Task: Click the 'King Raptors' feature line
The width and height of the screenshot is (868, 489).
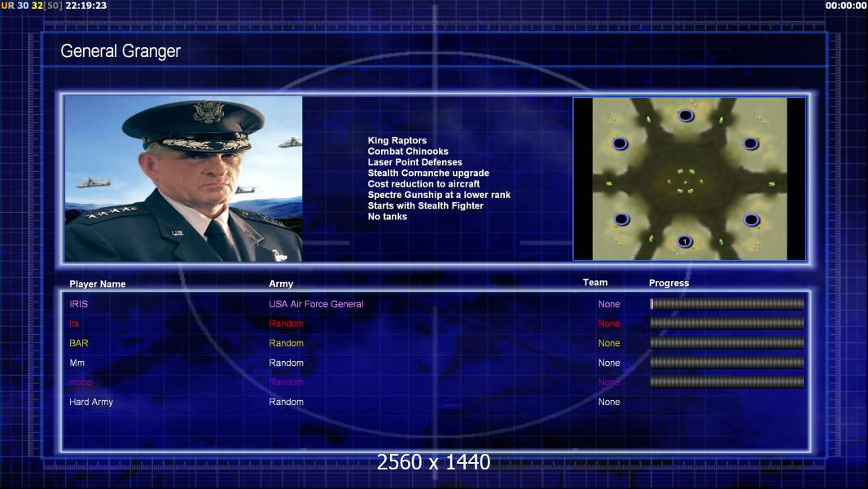Action: click(x=397, y=141)
